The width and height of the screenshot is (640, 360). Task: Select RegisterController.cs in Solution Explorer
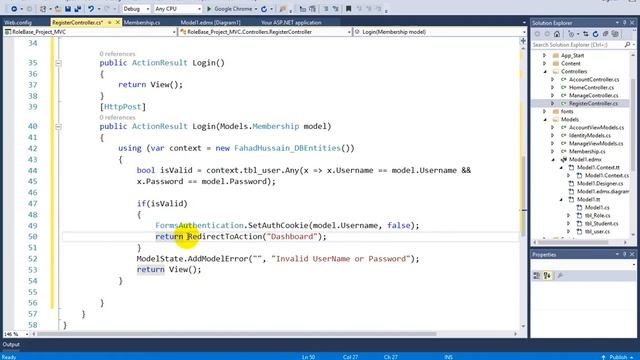point(593,104)
